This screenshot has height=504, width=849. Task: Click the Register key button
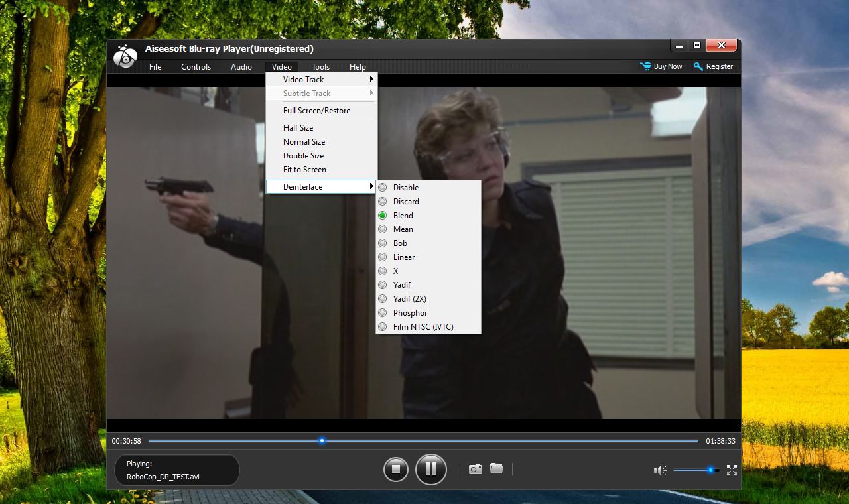click(713, 66)
